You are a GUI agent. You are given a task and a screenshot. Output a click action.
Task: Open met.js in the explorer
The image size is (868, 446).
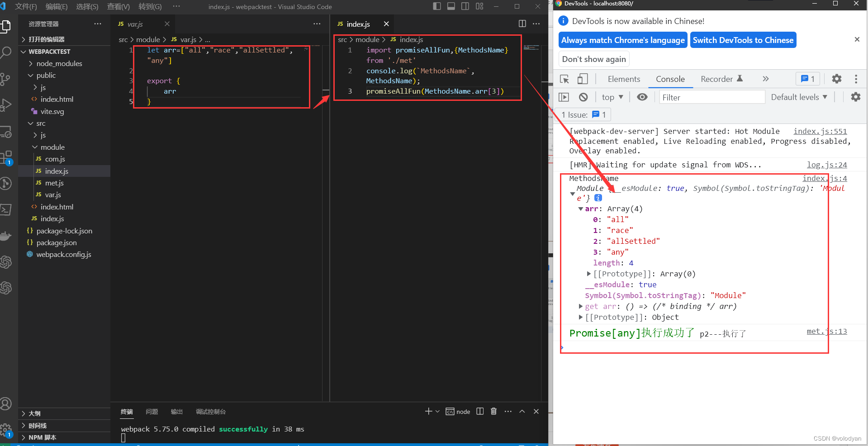(x=54, y=183)
